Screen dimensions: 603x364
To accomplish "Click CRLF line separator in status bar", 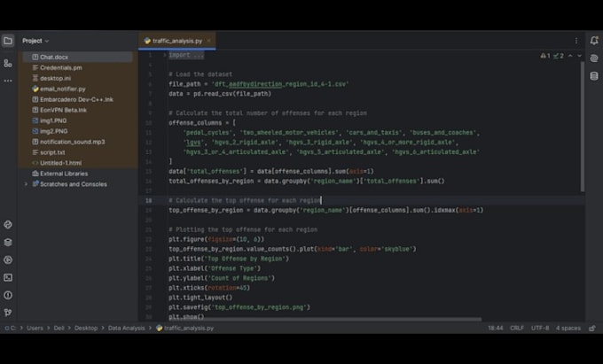I will pyautogui.click(x=516, y=328).
